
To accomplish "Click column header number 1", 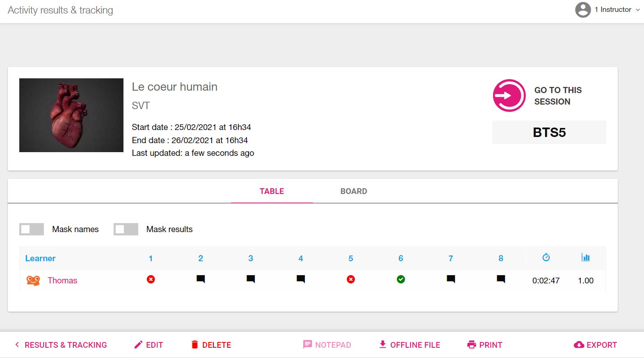I will pos(151,258).
